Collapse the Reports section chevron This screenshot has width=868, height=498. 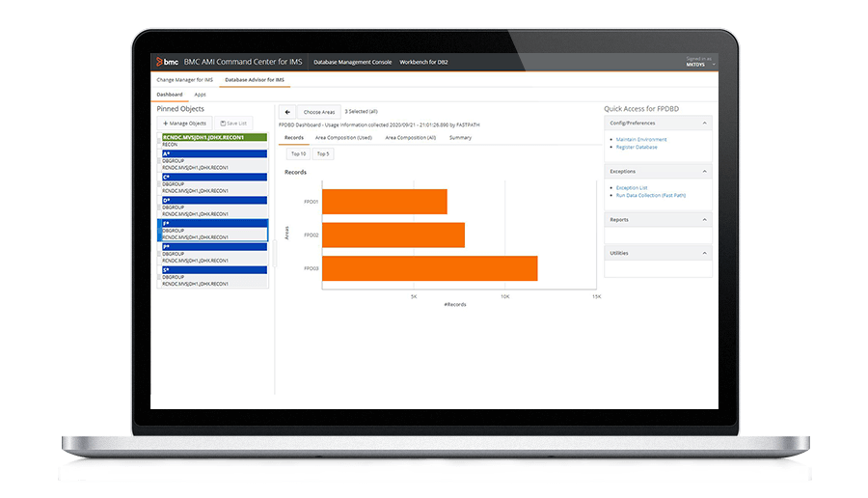tap(704, 219)
